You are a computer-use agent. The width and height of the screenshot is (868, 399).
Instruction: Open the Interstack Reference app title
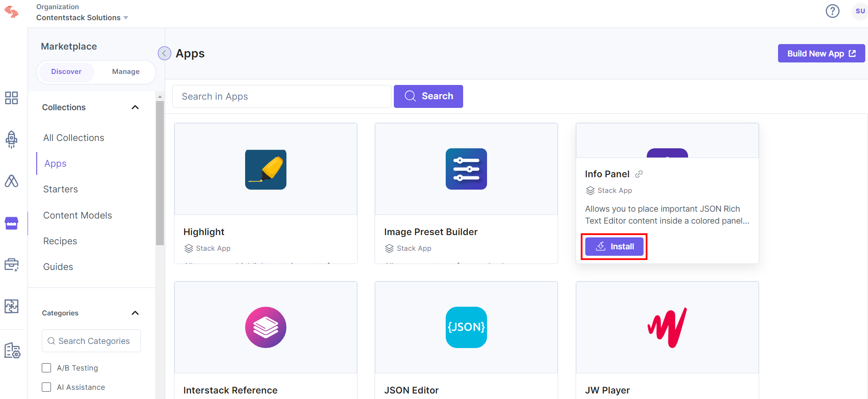[230, 390]
